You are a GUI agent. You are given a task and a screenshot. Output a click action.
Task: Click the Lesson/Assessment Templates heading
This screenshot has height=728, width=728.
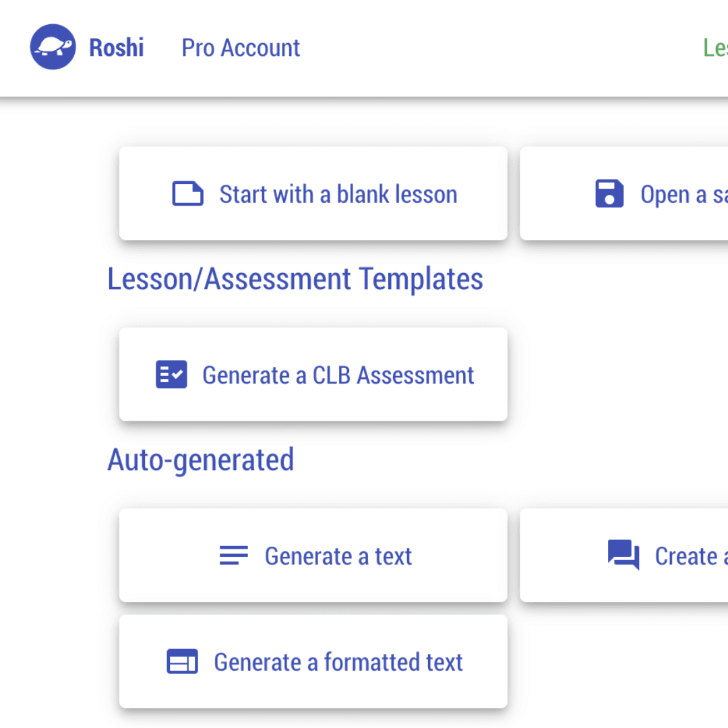coord(295,278)
